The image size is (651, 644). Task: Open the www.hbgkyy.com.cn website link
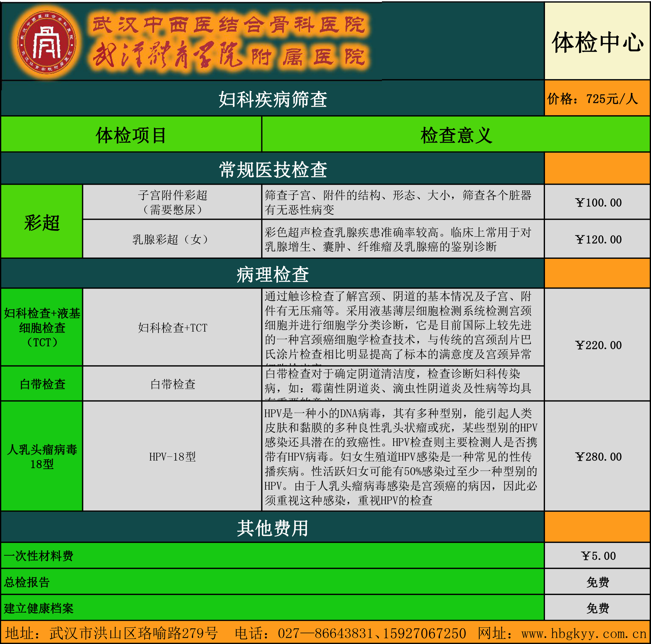(584, 633)
